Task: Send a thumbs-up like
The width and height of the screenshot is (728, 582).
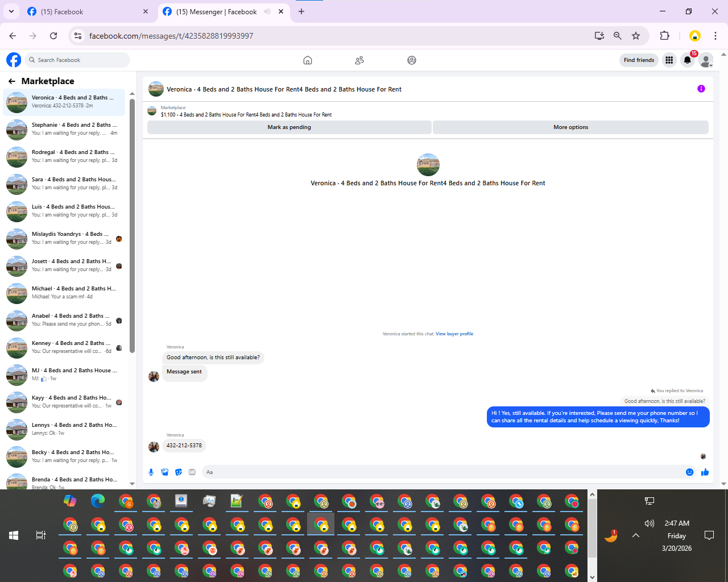Action: pos(705,472)
